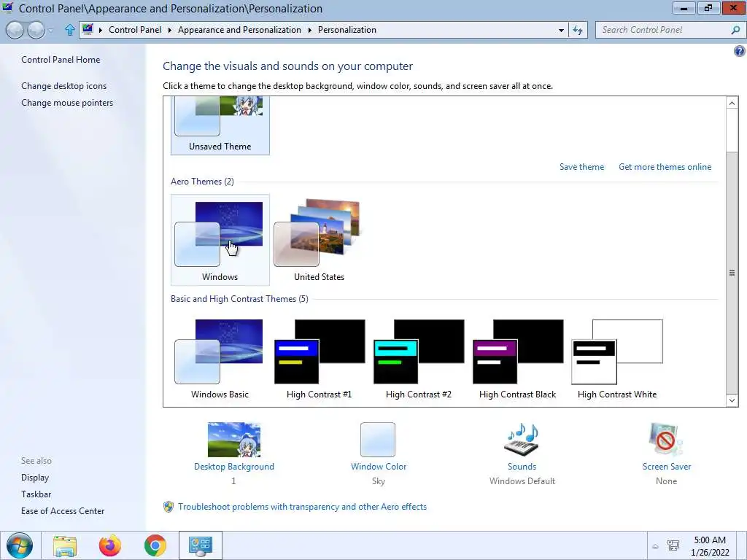
Task: Open address bar history dropdown
Action: tap(561, 30)
